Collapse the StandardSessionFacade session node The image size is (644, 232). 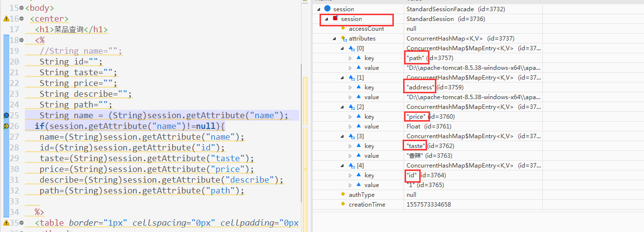point(319,9)
